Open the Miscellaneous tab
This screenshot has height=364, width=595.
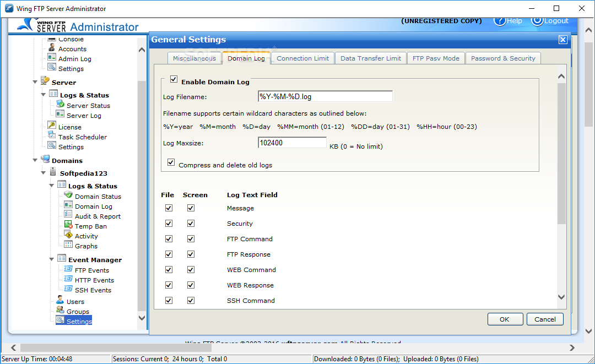pos(194,58)
